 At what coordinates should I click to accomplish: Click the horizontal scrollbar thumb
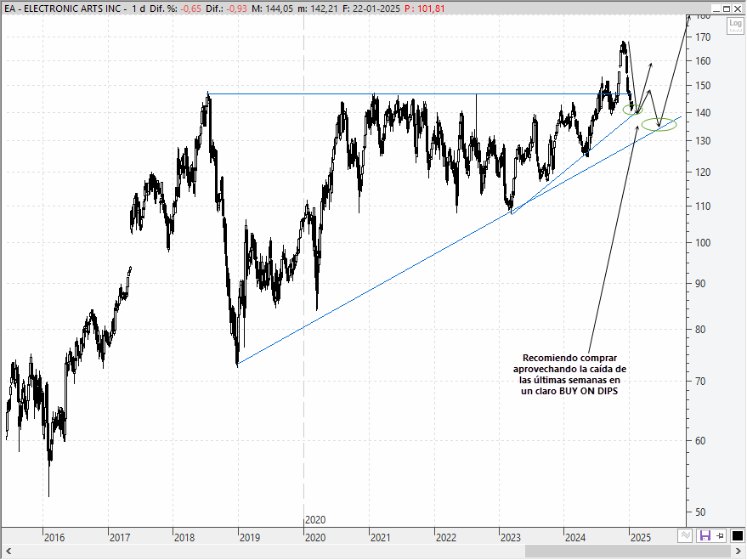pyautogui.click(x=628, y=552)
